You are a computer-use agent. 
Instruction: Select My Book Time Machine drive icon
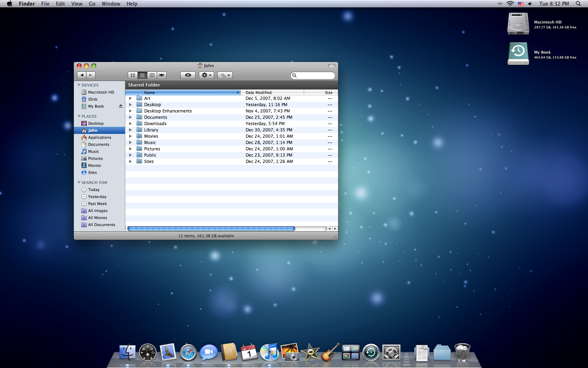point(518,54)
